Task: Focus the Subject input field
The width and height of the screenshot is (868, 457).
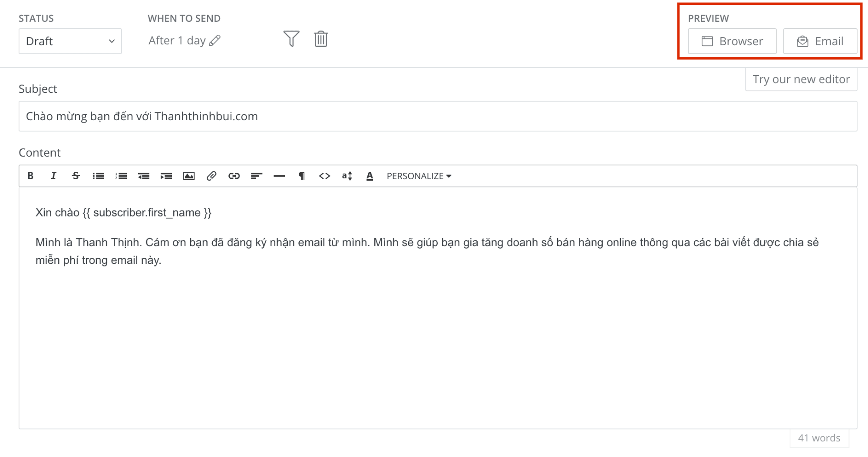Action: click(x=438, y=116)
